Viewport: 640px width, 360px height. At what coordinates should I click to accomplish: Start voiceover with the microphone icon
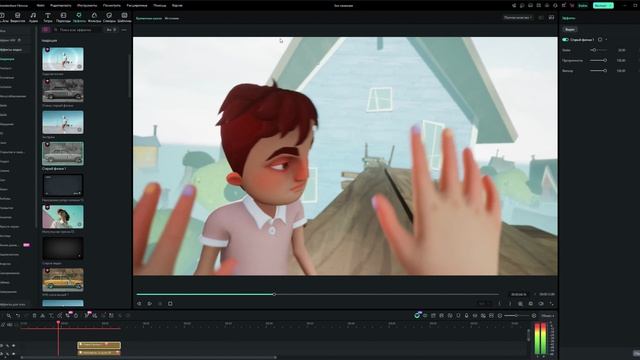tap(467, 316)
